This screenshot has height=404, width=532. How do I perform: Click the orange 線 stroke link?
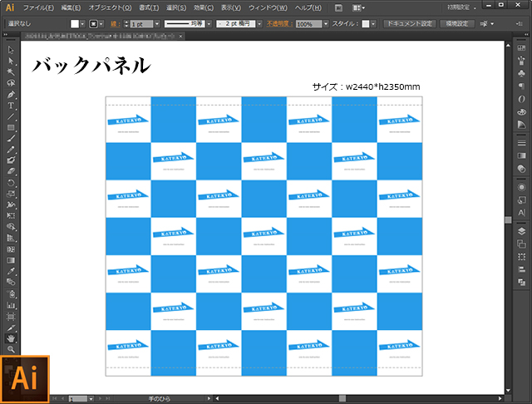[115, 24]
